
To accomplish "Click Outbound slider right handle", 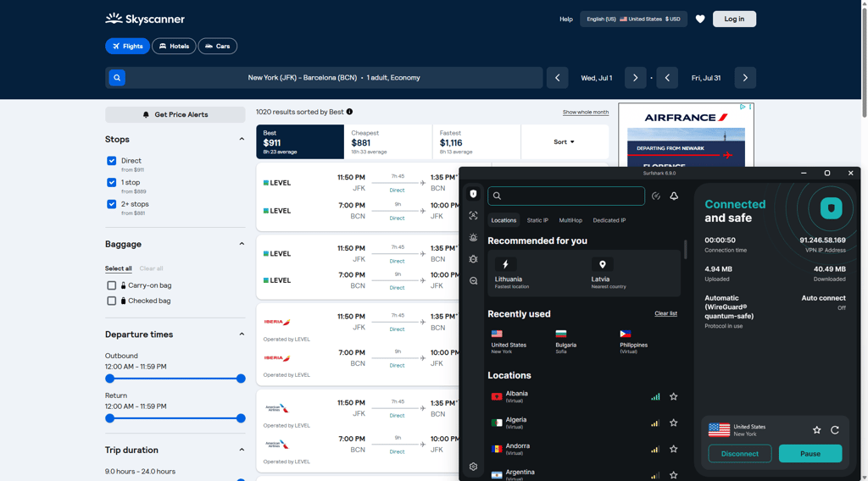I will [241, 379].
